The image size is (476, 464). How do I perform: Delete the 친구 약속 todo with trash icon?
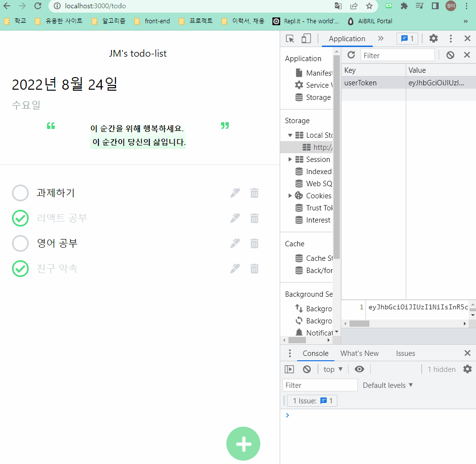point(254,269)
